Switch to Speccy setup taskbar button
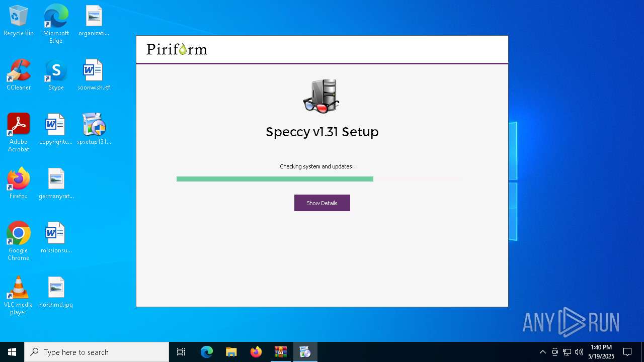The height and width of the screenshot is (362, 644). pos(305,352)
